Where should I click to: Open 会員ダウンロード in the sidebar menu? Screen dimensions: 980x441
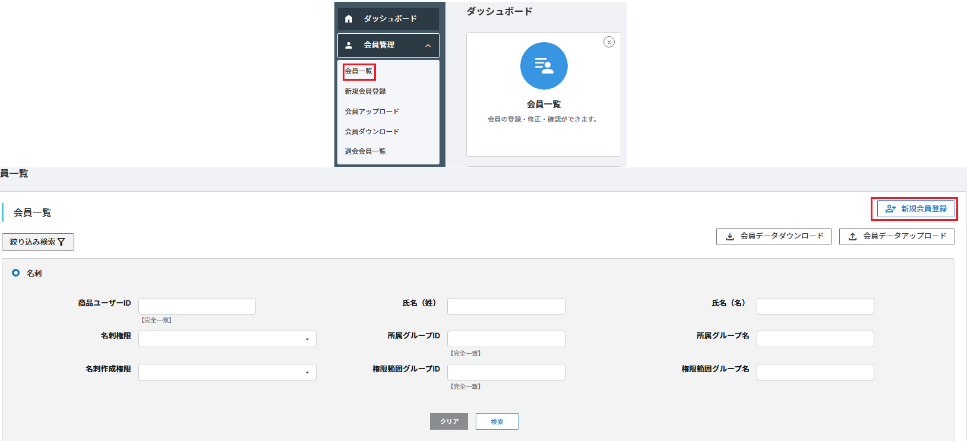tap(372, 132)
